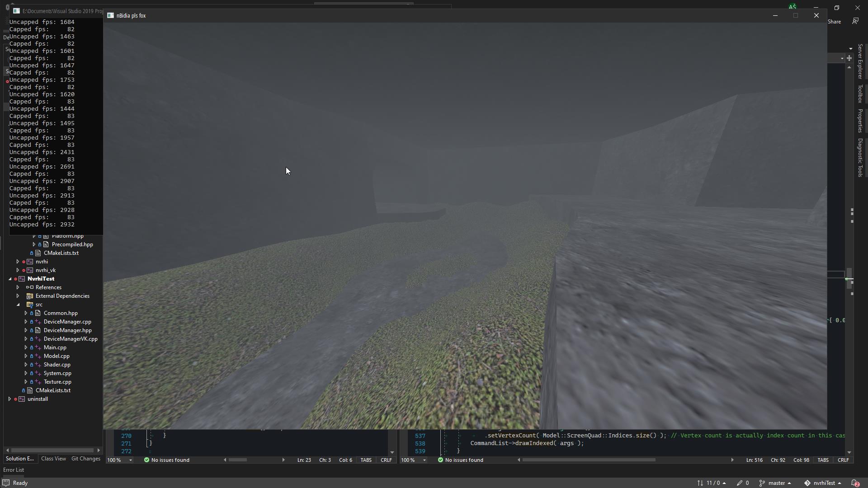This screenshot has width=868, height=488.
Task: Click No issues found checkmark in left editor
Action: 147,460
